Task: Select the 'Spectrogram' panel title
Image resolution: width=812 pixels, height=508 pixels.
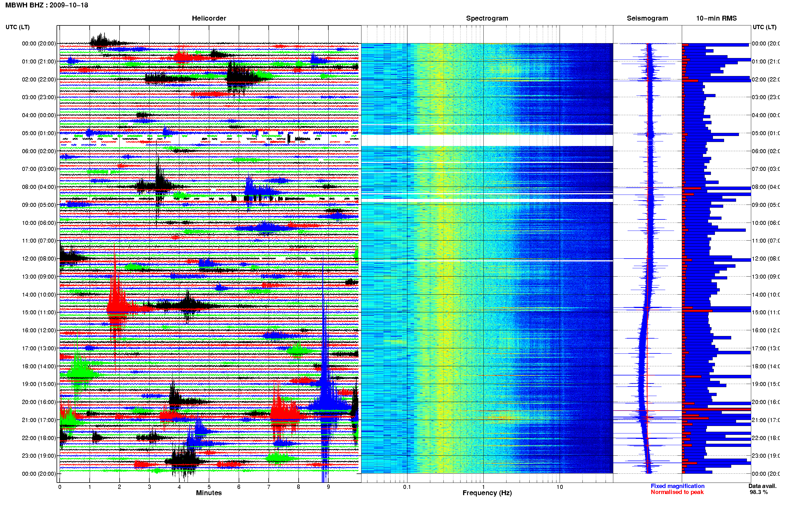Action: (x=487, y=18)
